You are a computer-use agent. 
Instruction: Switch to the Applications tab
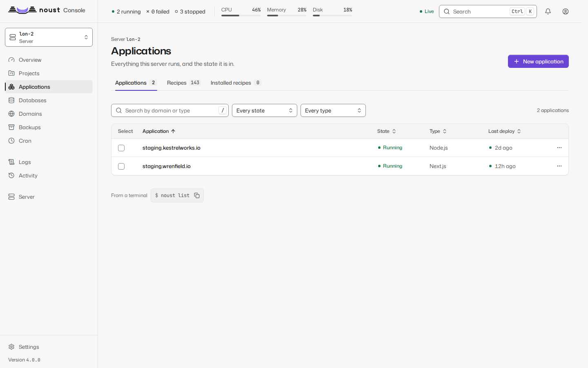136,83
